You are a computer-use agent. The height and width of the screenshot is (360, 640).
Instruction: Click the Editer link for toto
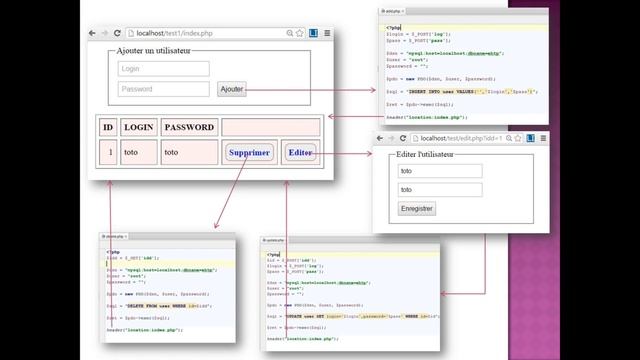(x=300, y=153)
